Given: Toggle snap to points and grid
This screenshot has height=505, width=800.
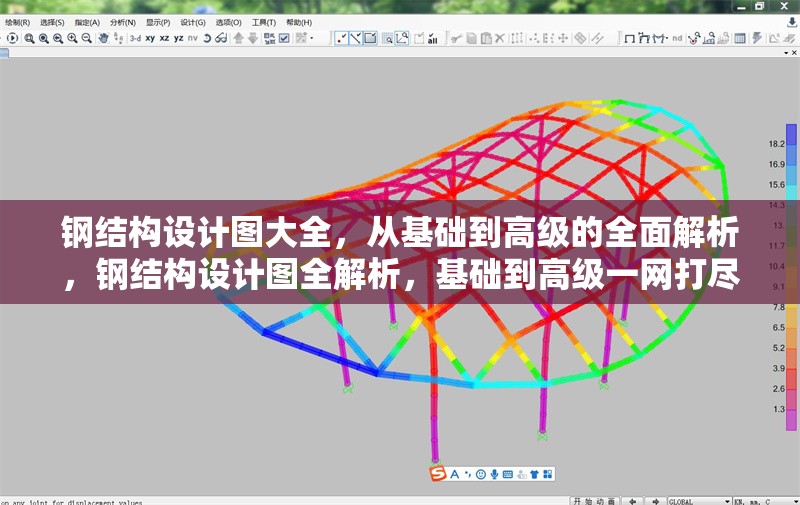Looking at the screenshot, I should tap(341, 38).
